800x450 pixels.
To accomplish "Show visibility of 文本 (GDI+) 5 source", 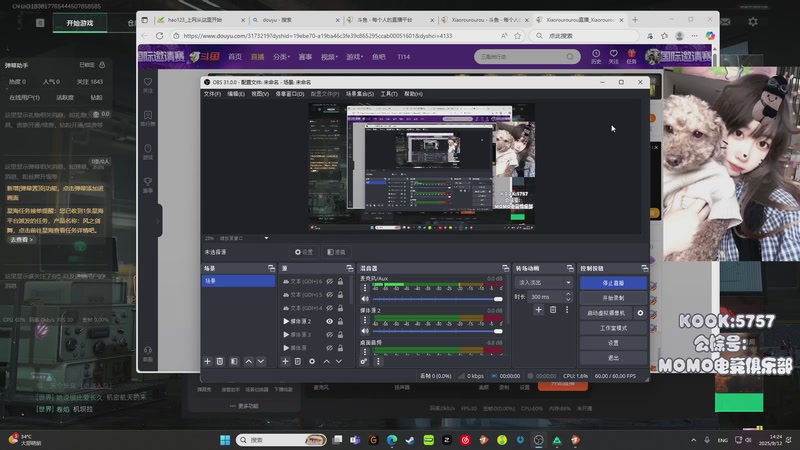I will click(x=330, y=294).
